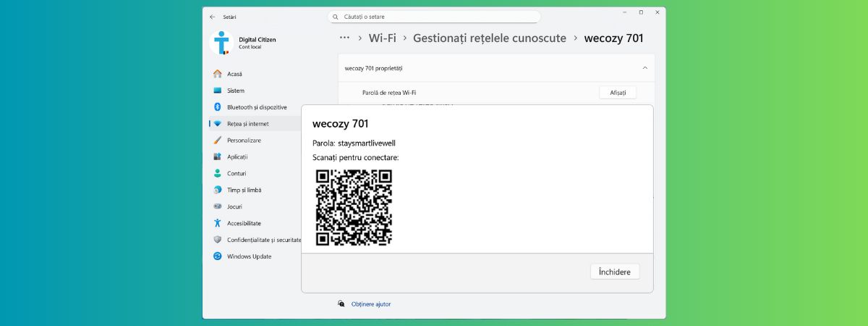The image size is (868, 326).
Task: Go back using the Settings back arrow
Action: [212, 17]
